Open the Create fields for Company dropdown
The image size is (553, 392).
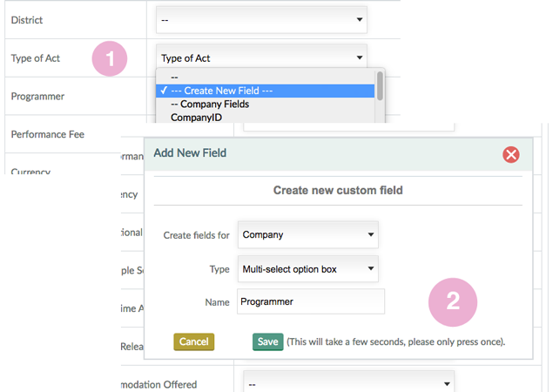coord(307,234)
